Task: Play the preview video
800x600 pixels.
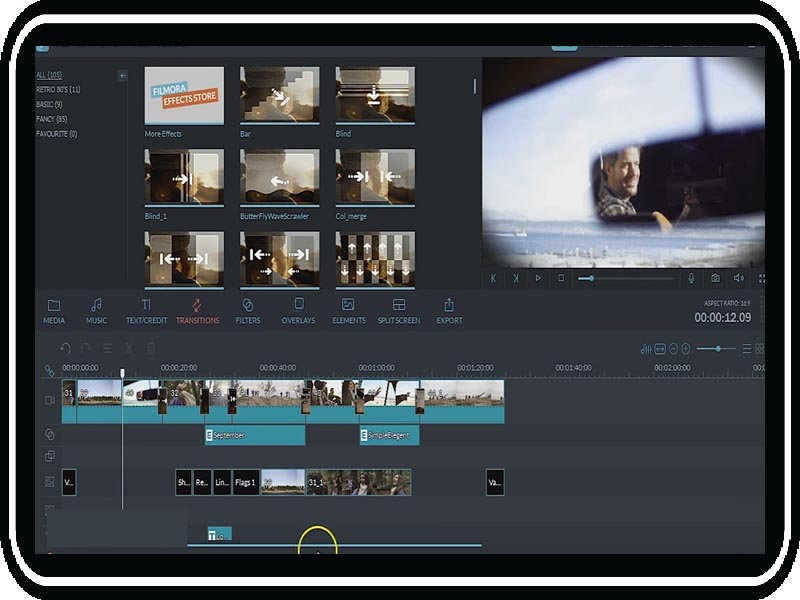Action: point(538,278)
